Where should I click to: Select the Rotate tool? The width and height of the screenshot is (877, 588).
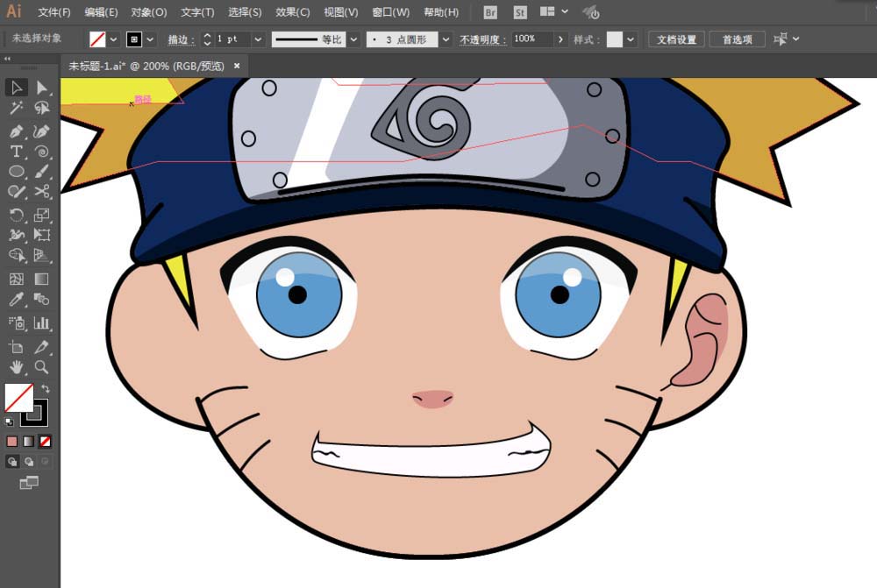click(x=16, y=216)
